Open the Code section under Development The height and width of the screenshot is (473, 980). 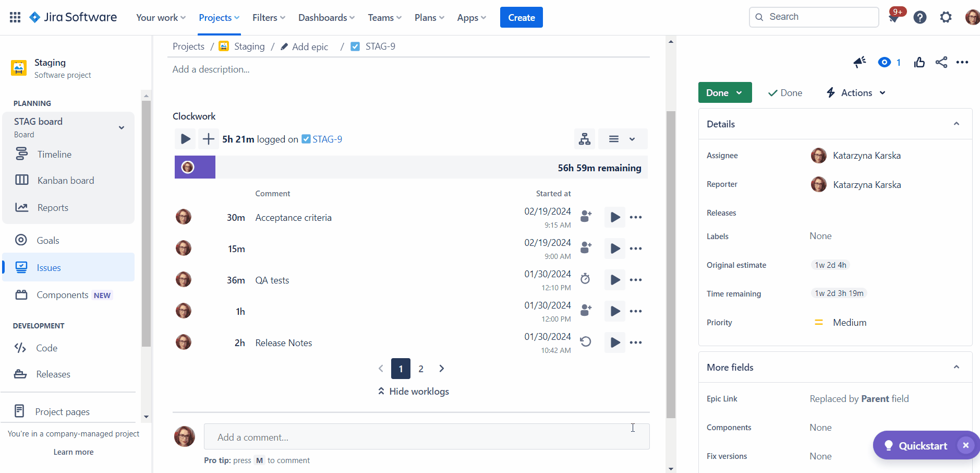coord(47,348)
